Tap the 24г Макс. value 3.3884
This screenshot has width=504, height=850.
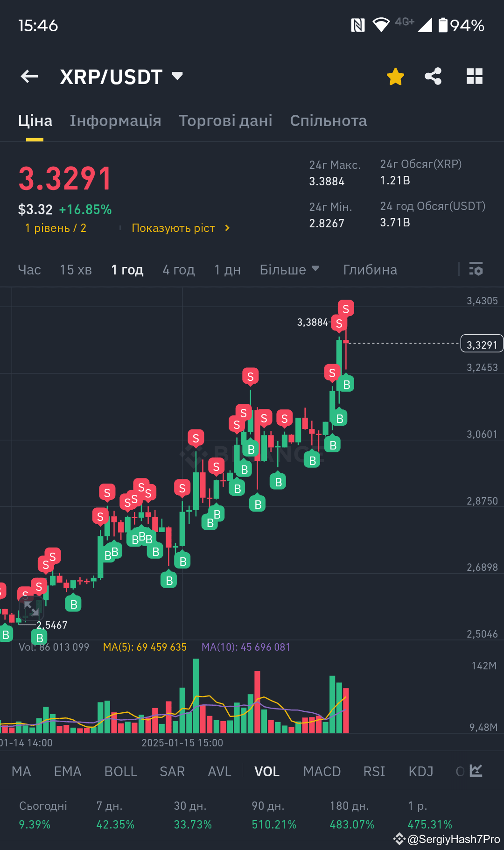pos(327,182)
